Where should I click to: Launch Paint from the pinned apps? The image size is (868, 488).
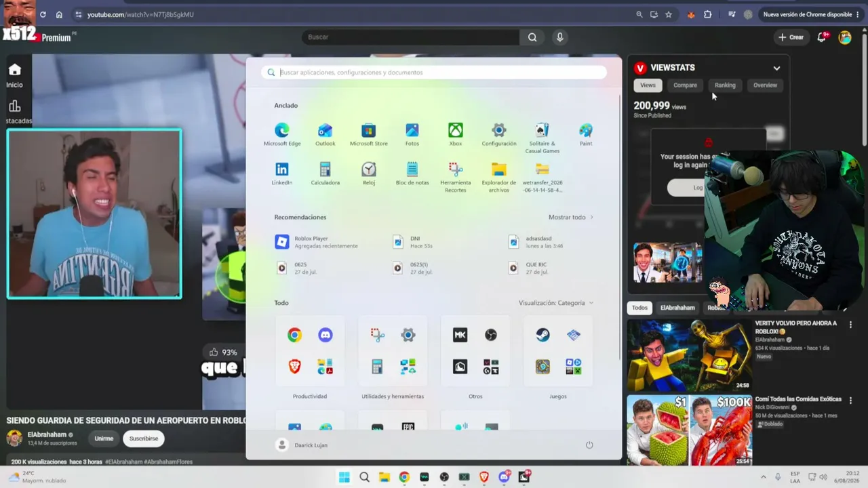point(586,134)
